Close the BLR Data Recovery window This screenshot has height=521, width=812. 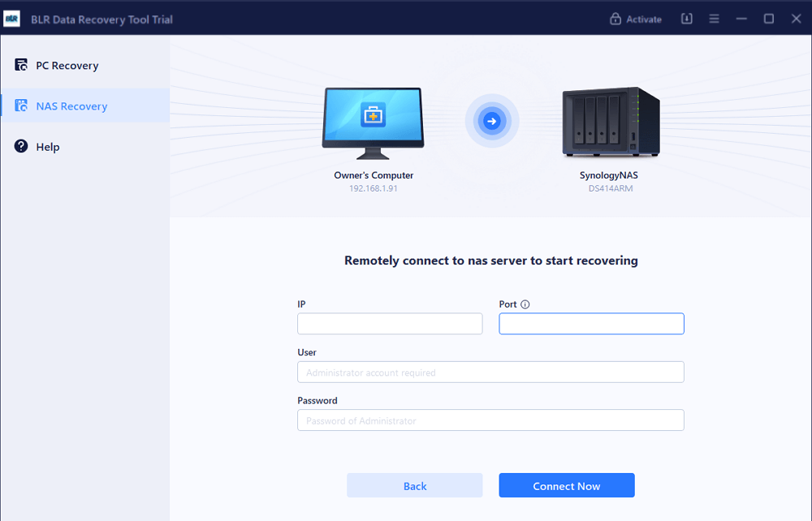797,19
